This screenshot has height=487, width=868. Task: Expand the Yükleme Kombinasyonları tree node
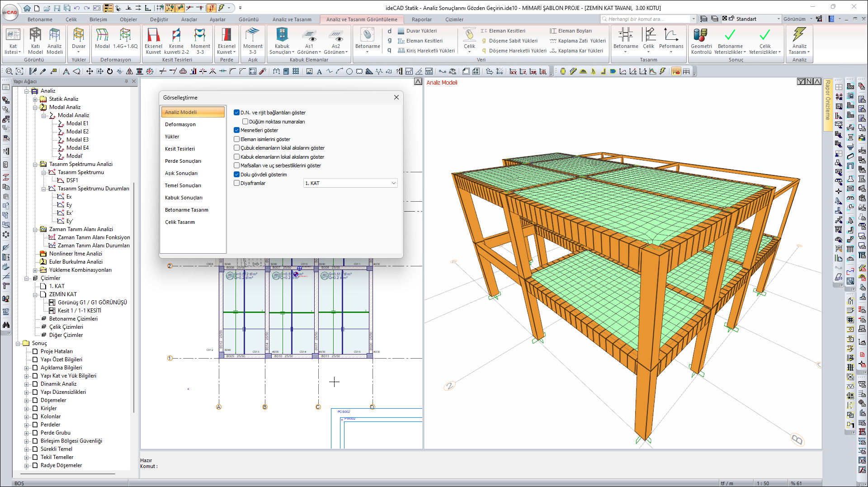tap(35, 270)
